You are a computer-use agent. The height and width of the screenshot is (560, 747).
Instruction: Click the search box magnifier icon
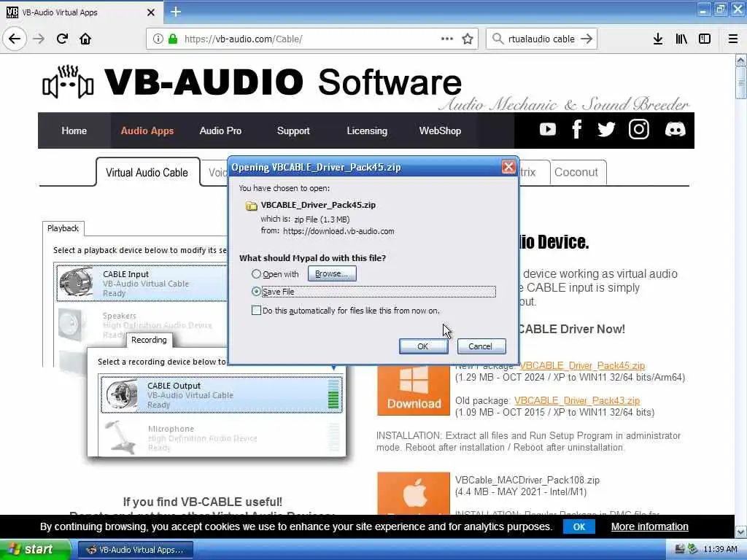click(498, 39)
